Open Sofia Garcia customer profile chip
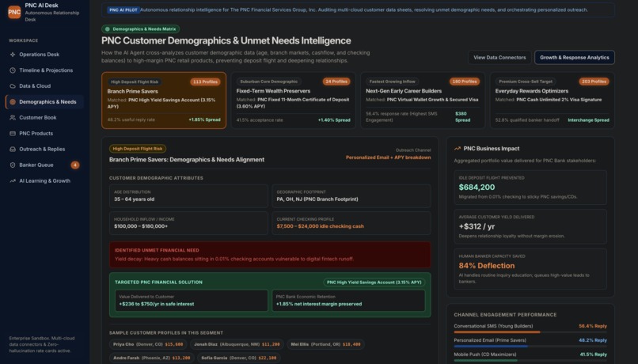 pyautogui.click(x=239, y=358)
